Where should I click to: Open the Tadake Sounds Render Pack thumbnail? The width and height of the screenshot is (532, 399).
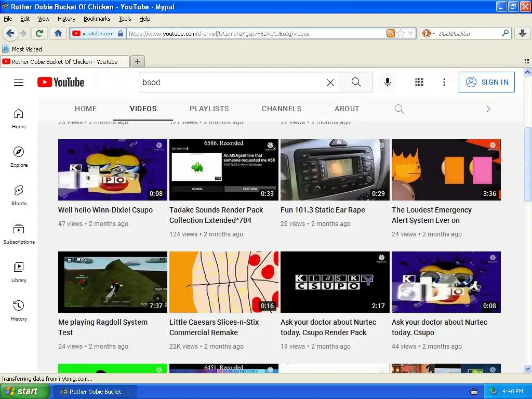tap(224, 170)
